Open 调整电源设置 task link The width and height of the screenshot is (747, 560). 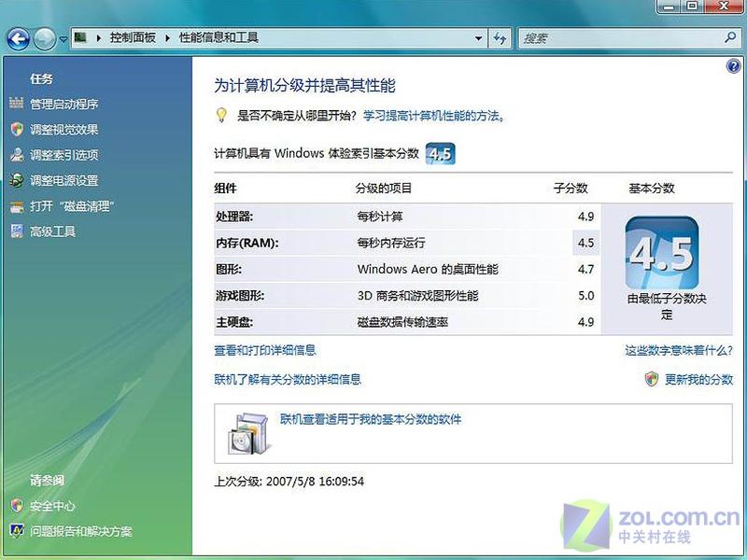click(x=64, y=180)
